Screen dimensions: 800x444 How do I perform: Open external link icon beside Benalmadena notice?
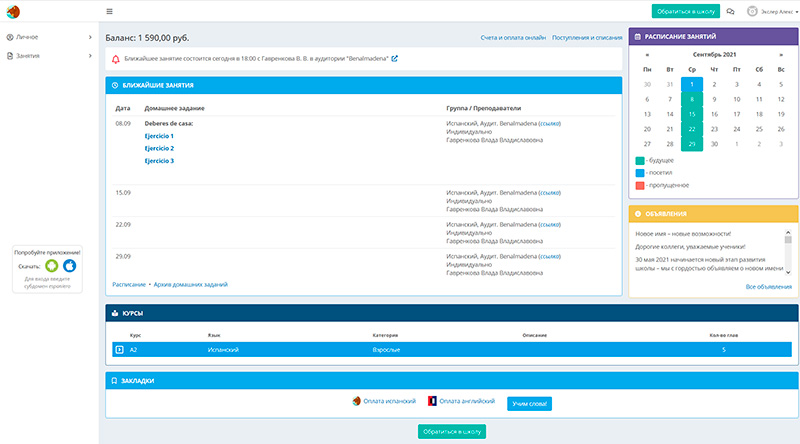tap(394, 59)
